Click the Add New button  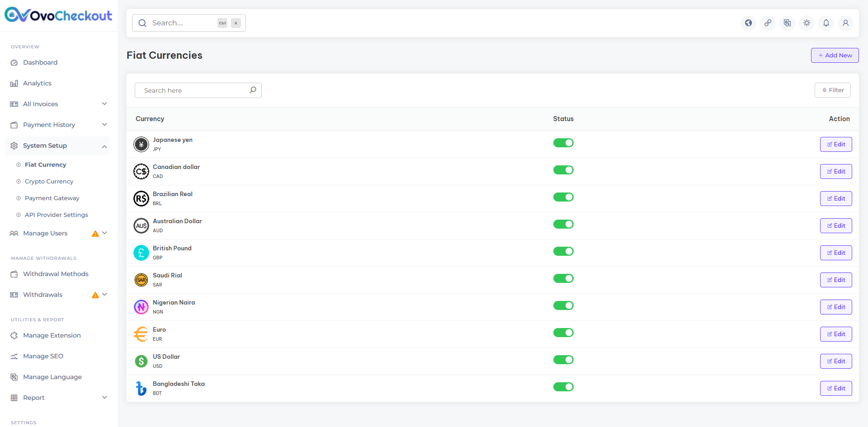pyautogui.click(x=835, y=55)
